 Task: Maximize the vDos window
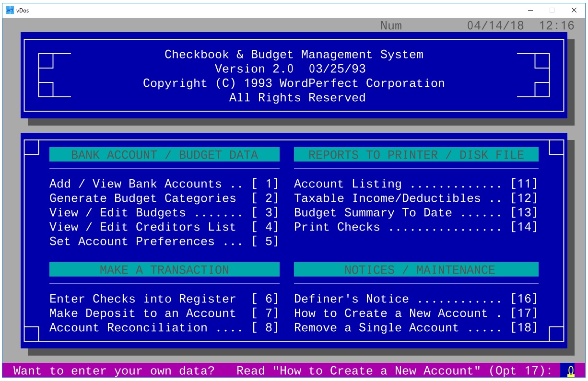tap(552, 10)
